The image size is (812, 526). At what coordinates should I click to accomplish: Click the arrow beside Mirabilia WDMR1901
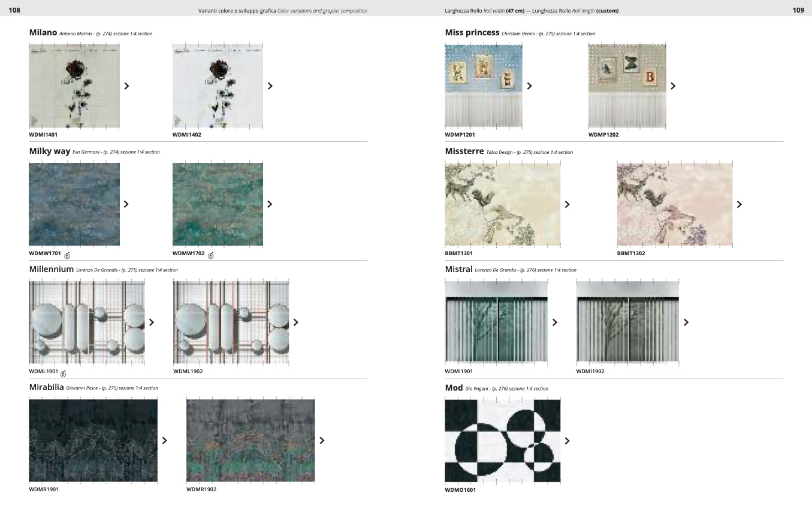pos(164,440)
